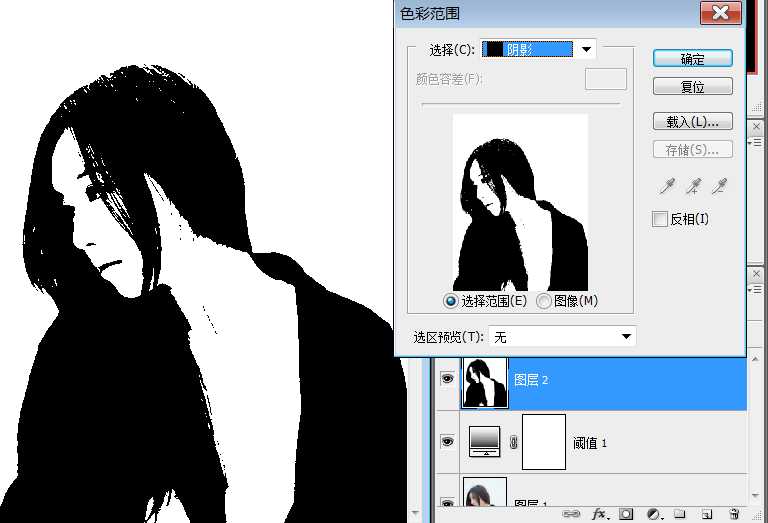
Task: Select the Add to Sample eyedropper
Action: click(694, 187)
